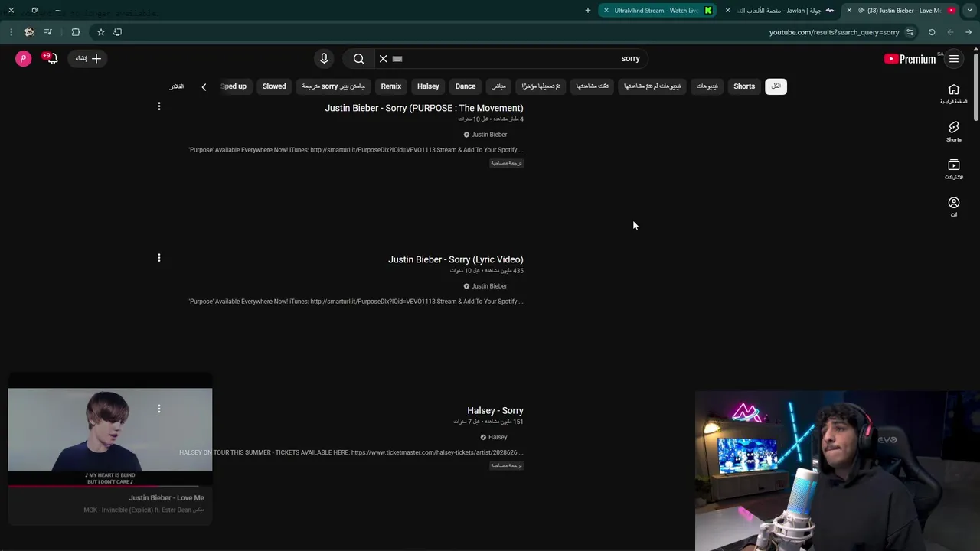Click the 'Purpose' description under Lyric Video

coord(356,302)
